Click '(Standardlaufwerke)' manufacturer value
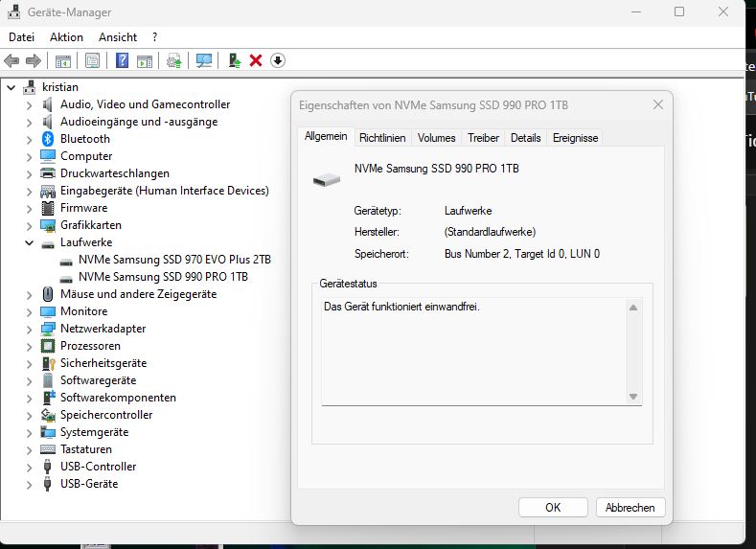Screen dimensions: 756x549 pyautogui.click(x=490, y=232)
